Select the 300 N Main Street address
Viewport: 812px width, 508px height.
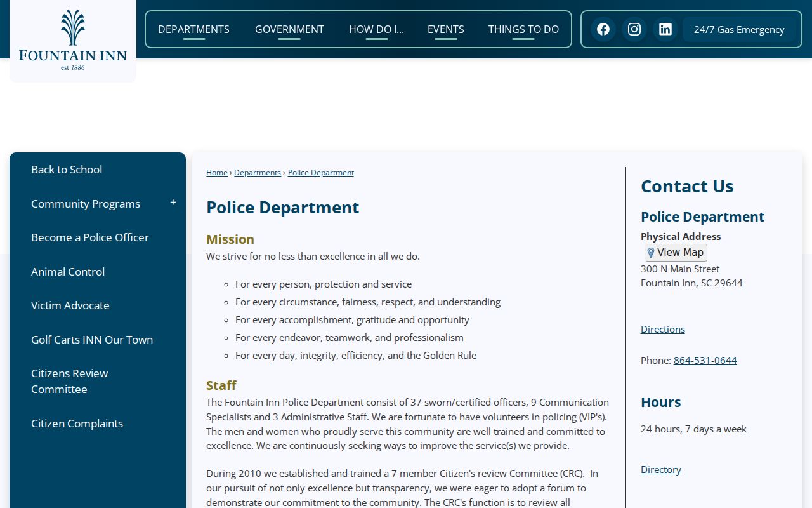(680, 269)
